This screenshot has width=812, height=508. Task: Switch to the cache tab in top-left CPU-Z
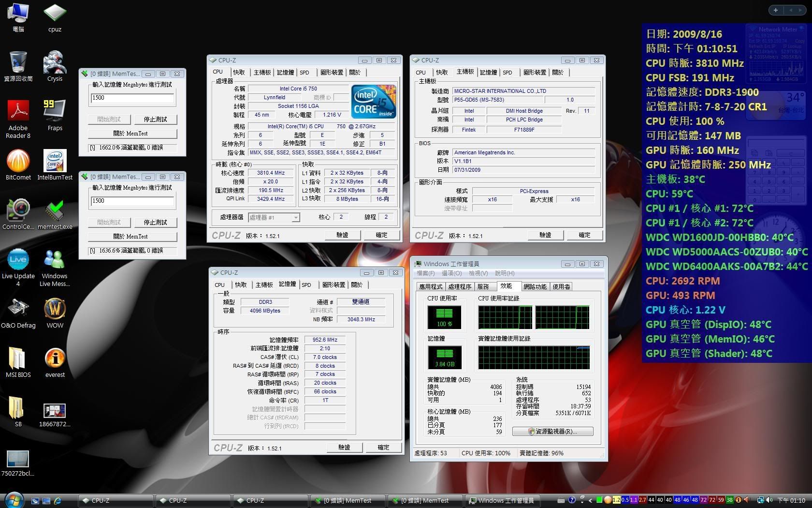point(239,73)
